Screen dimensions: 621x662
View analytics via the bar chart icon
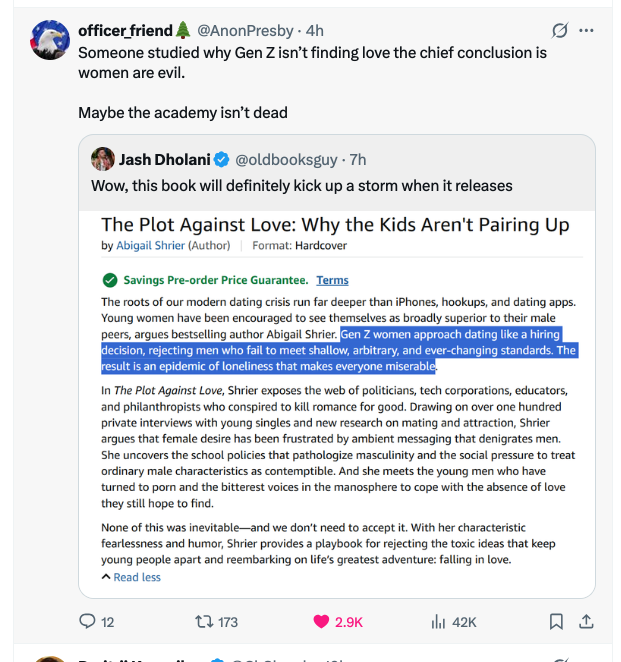[438, 621]
